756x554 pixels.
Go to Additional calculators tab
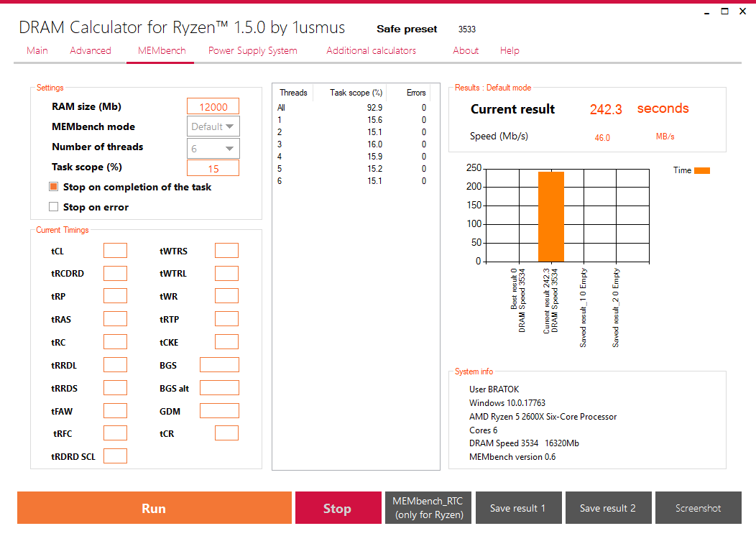[x=371, y=50]
